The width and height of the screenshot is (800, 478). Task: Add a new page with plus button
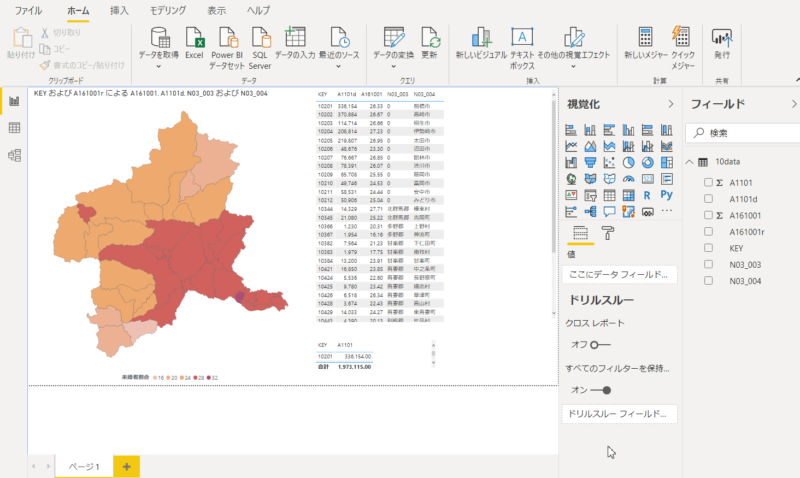coord(126,466)
